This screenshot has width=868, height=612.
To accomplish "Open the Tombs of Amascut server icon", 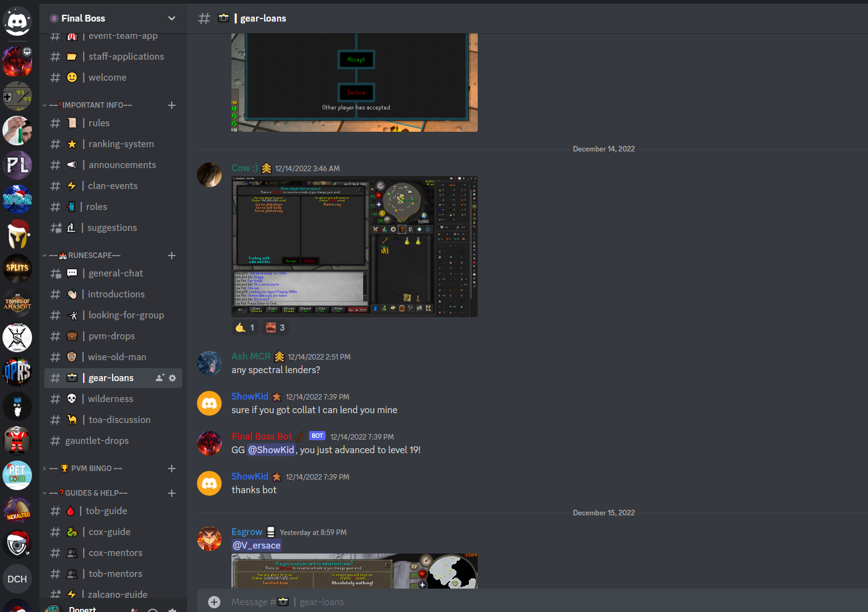I will tap(17, 303).
